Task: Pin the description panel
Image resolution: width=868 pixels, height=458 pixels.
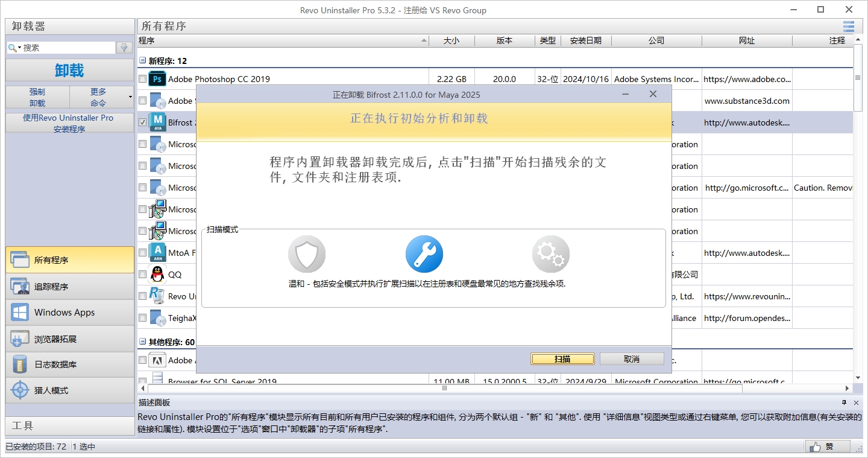Action: 844,402
